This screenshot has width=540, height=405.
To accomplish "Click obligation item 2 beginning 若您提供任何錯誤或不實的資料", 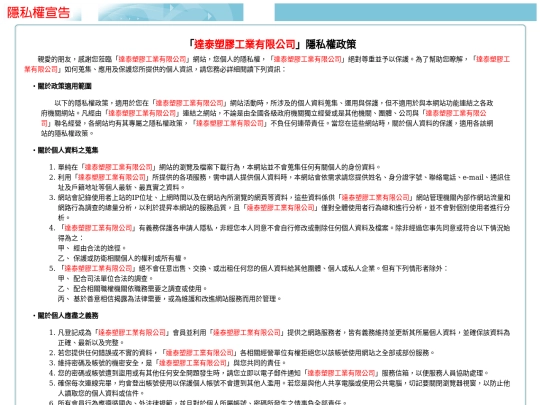I will click(246, 353).
